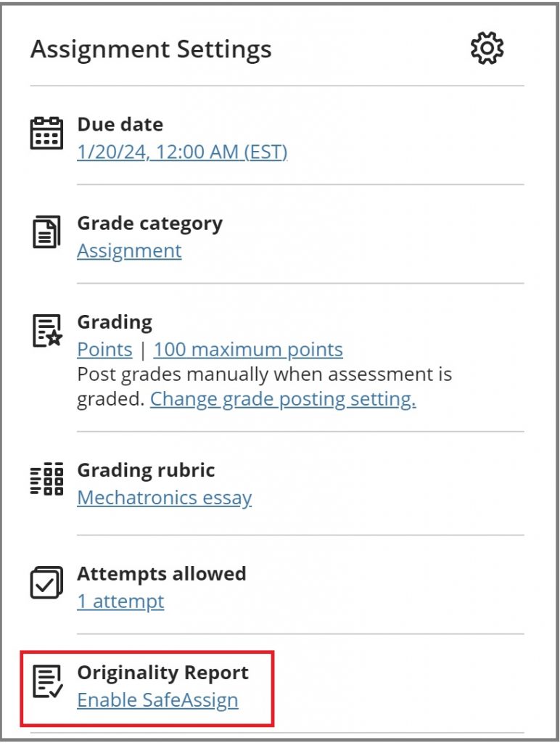Click the Originality Report heading text
This screenshot has width=560, height=743.
[x=163, y=673]
